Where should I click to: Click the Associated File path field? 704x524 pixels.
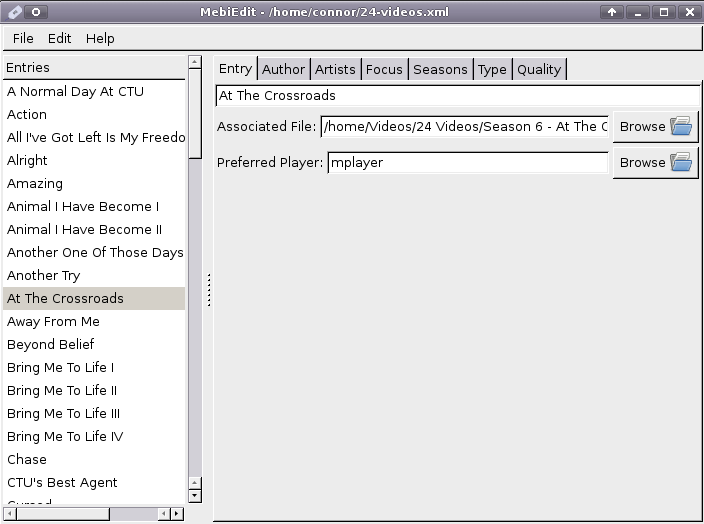pyautogui.click(x=464, y=126)
